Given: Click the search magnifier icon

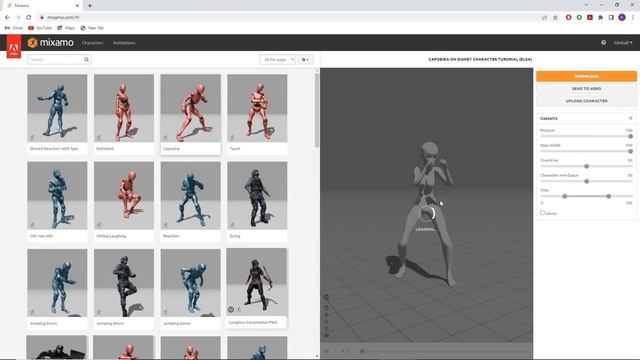Looking at the screenshot, I should (87, 60).
